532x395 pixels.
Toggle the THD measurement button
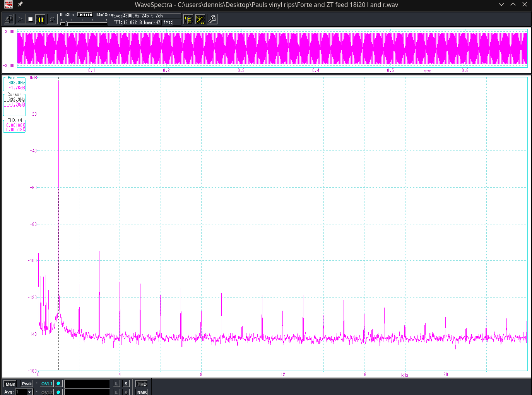[142, 384]
